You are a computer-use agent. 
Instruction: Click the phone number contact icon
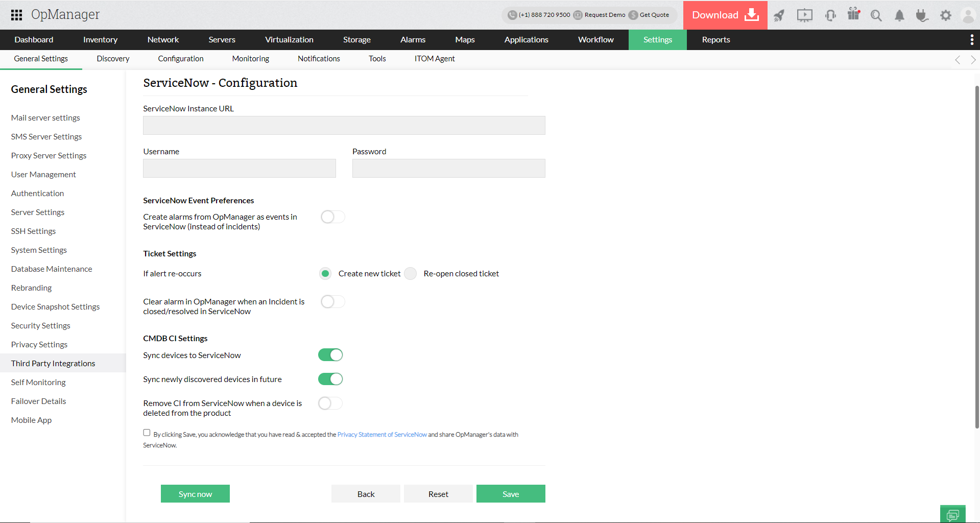coord(512,15)
